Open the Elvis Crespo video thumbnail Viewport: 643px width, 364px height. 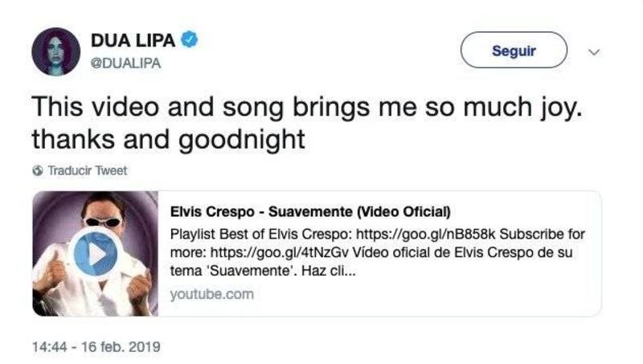pyautogui.click(x=95, y=254)
